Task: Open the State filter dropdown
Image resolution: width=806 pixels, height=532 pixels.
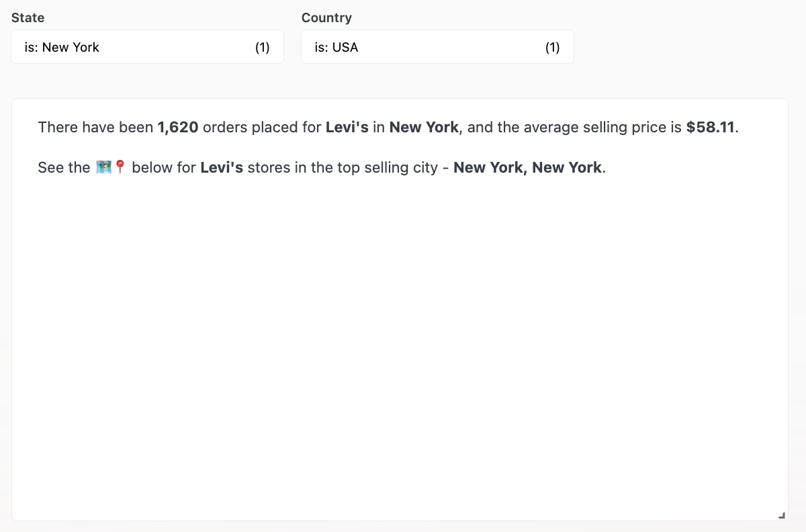Action: 147,47
